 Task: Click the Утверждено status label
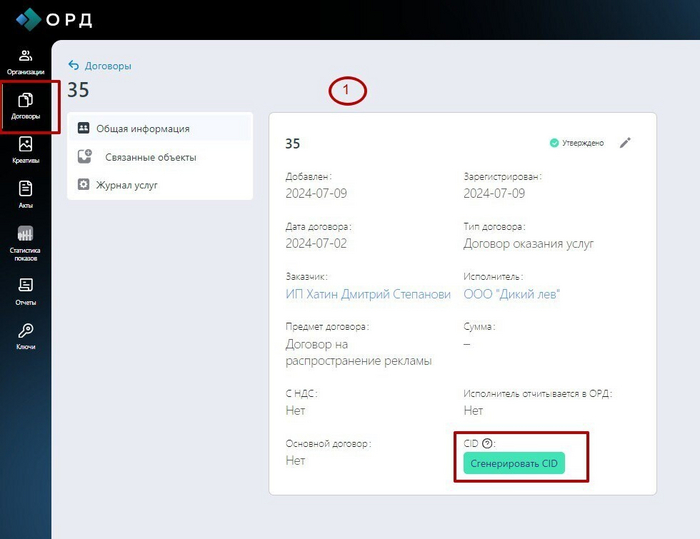point(583,143)
